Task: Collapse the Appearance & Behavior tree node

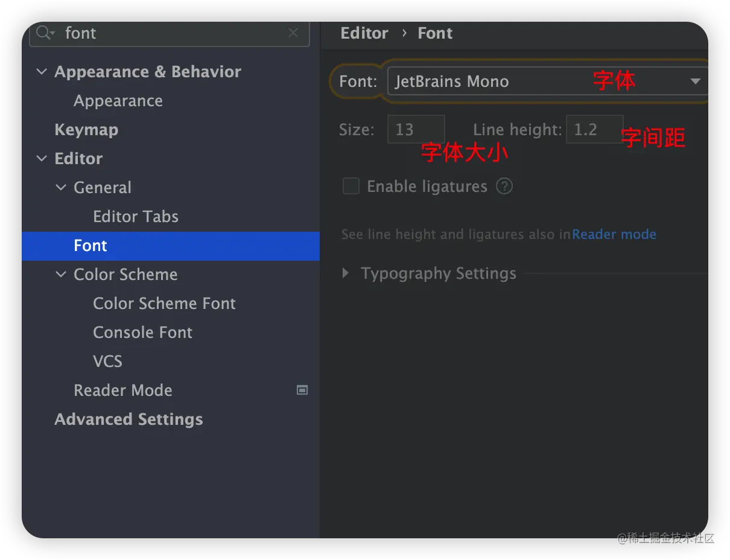Action: (42, 72)
